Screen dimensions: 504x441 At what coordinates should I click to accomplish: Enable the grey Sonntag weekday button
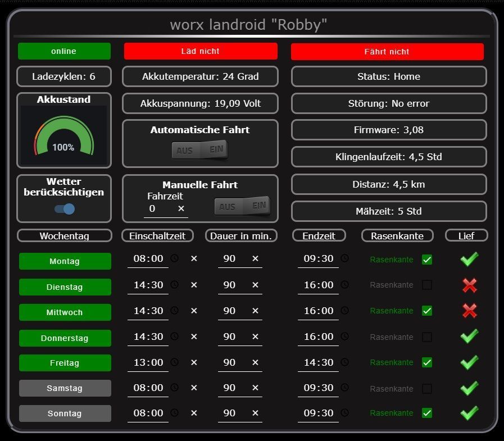(65, 413)
